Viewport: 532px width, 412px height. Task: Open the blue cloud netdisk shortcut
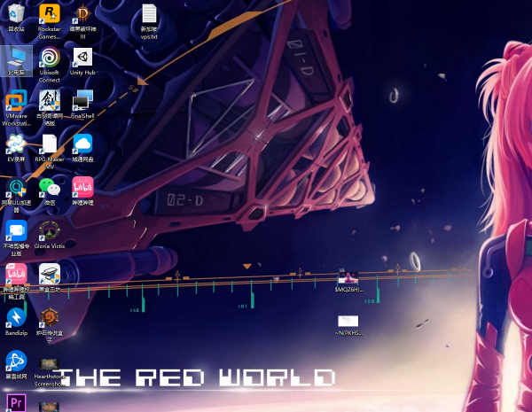tap(82, 144)
